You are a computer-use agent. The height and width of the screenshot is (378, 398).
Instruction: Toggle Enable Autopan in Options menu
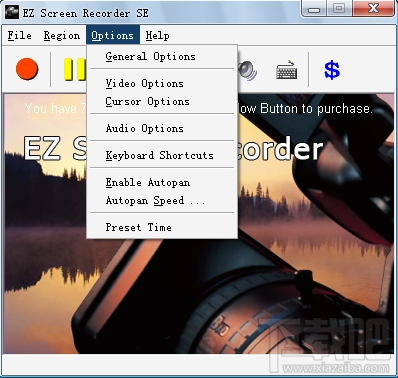[162, 182]
